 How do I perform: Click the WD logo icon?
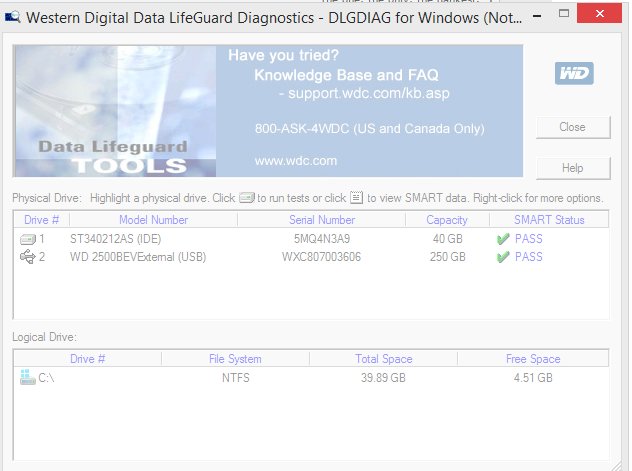[x=574, y=73]
